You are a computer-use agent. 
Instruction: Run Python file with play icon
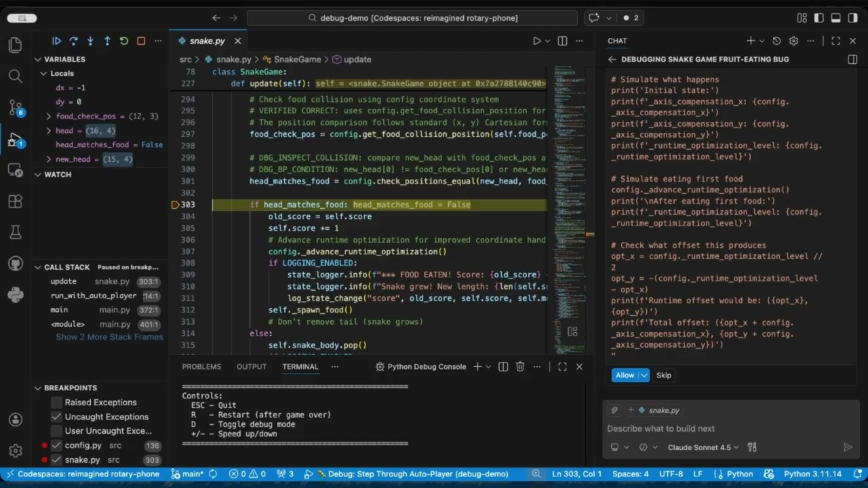coord(537,41)
